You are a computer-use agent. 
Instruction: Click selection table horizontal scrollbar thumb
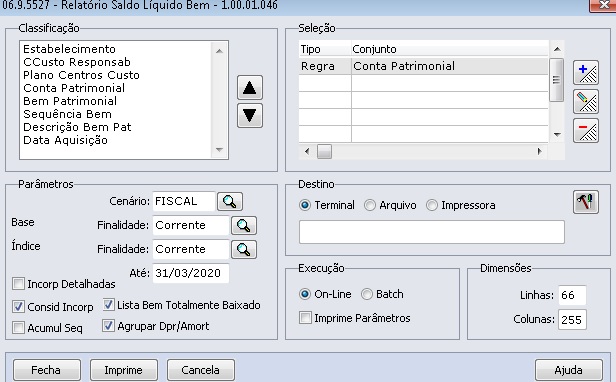coord(324,151)
